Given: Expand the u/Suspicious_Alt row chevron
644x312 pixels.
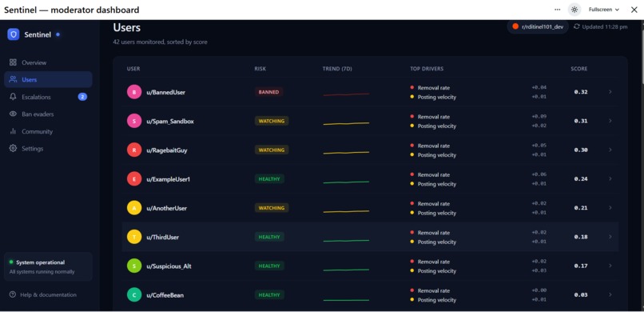Looking at the screenshot, I should click(x=610, y=266).
